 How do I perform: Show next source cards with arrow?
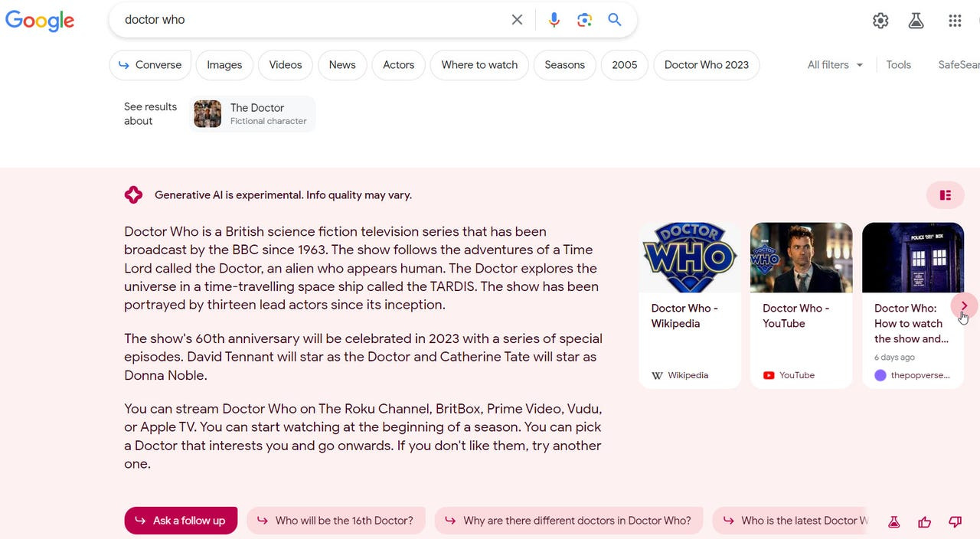(964, 305)
